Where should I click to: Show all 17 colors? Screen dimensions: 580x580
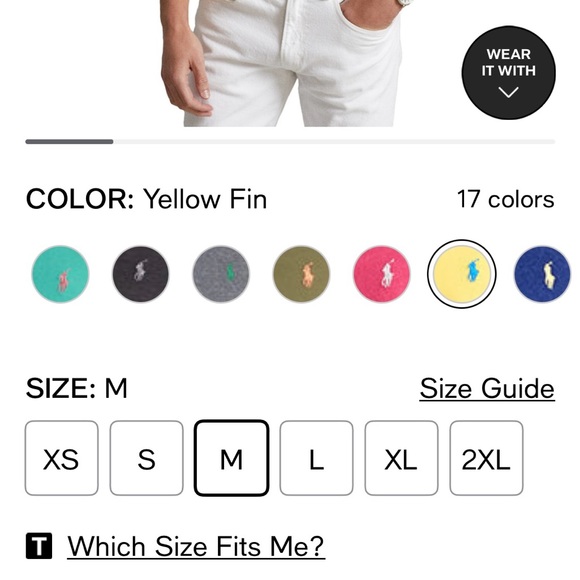[x=506, y=199]
